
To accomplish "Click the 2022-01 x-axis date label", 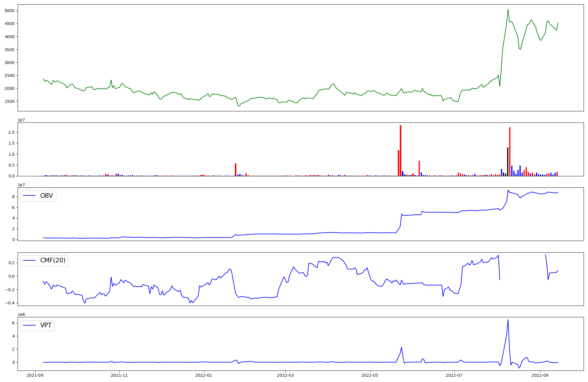I will coord(203,375).
